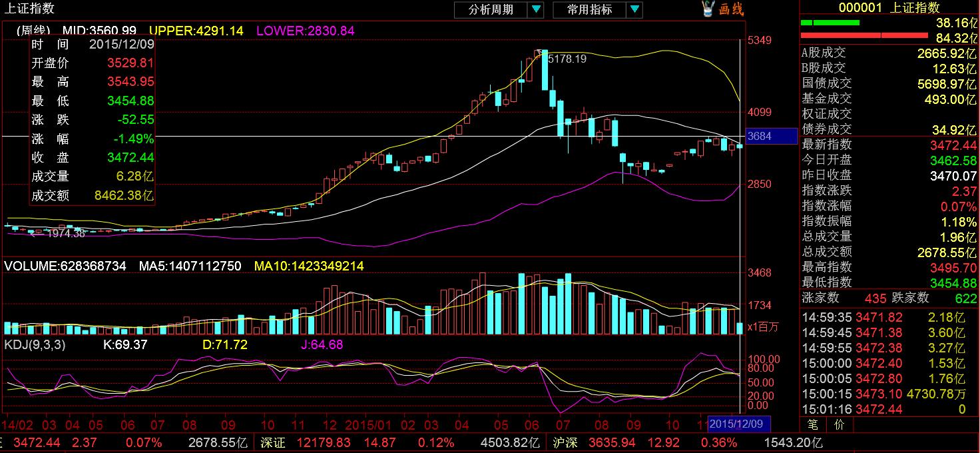Screen dimensions: 980x453
Task: Select the 最高指数 3495.70 row
Action: coord(889,267)
